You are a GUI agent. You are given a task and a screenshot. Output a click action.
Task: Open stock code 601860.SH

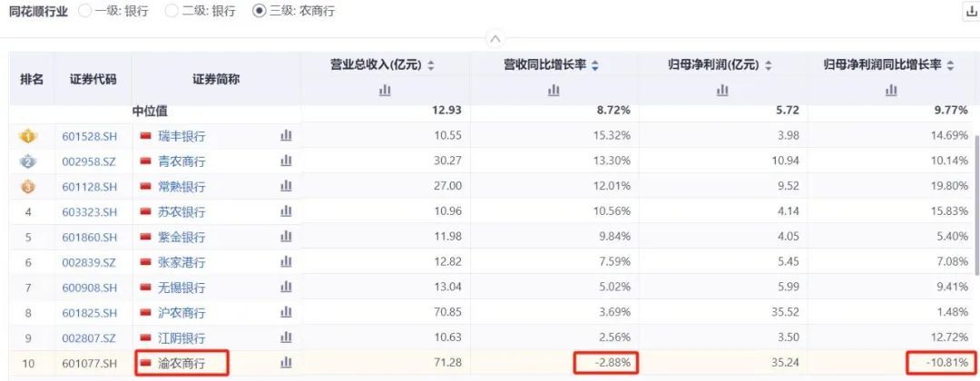[89, 238]
